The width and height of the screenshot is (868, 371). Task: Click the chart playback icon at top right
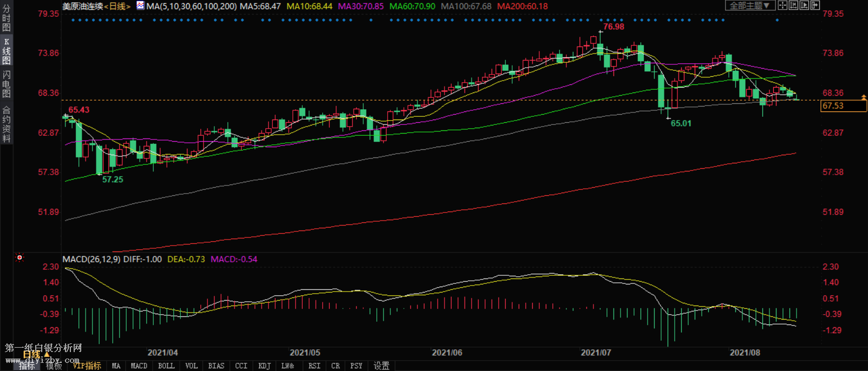pos(804,5)
